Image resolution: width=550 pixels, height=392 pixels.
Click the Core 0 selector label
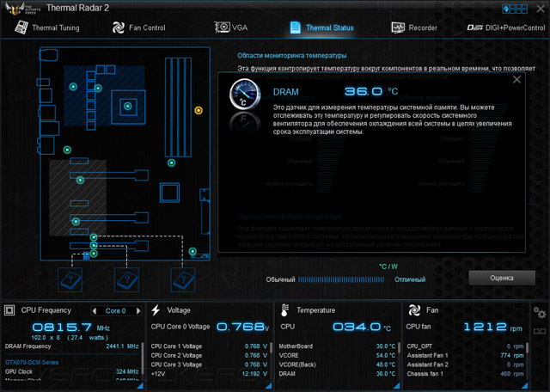[115, 311]
